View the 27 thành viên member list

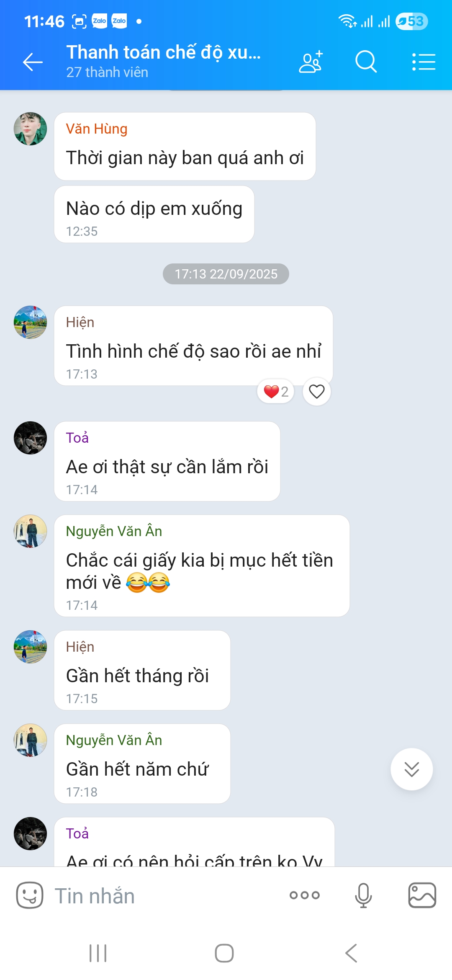click(107, 72)
